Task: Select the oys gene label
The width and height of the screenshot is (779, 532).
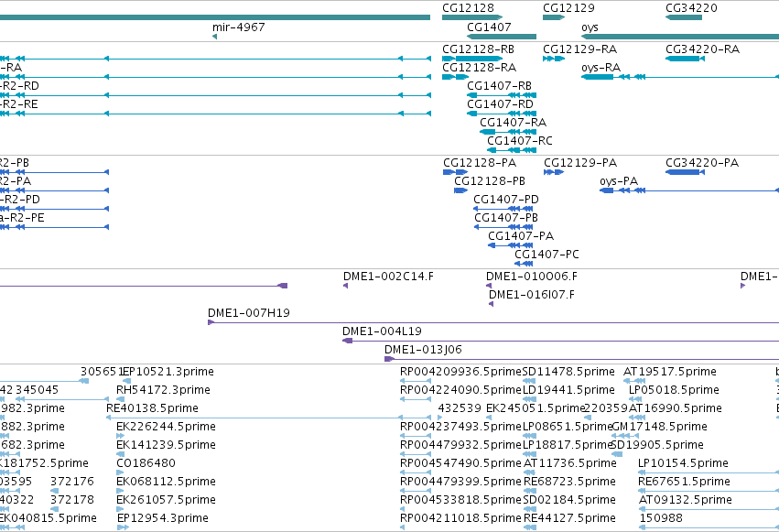Action: (590, 27)
